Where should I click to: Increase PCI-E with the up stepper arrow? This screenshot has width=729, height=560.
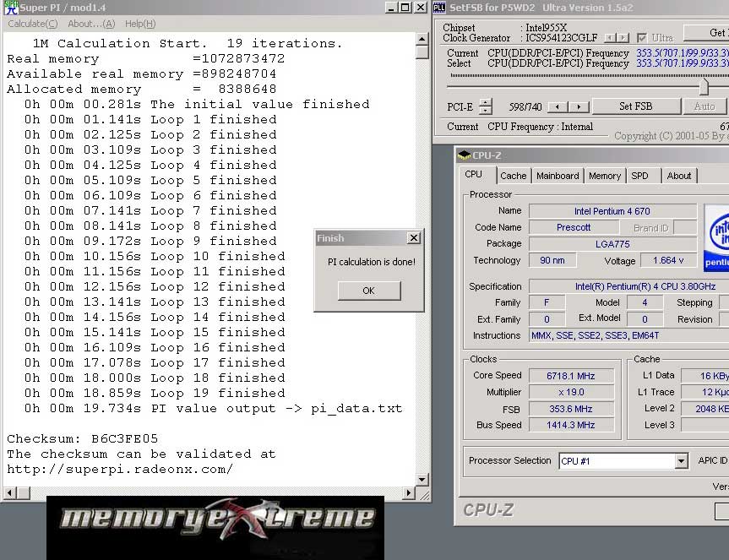tap(486, 102)
